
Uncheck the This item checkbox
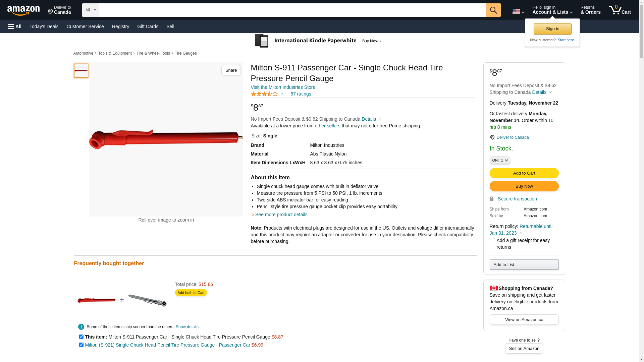81,337
